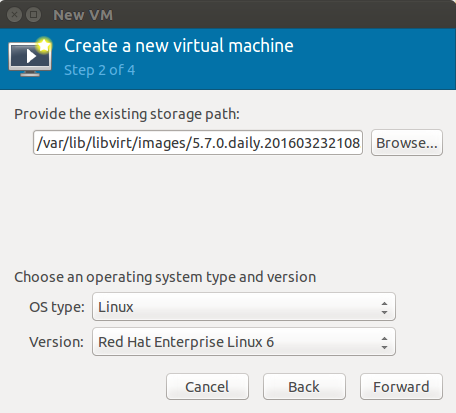The height and width of the screenshot is (413, 456).
Task: Focus the existing storage path field
Action: 198,143
